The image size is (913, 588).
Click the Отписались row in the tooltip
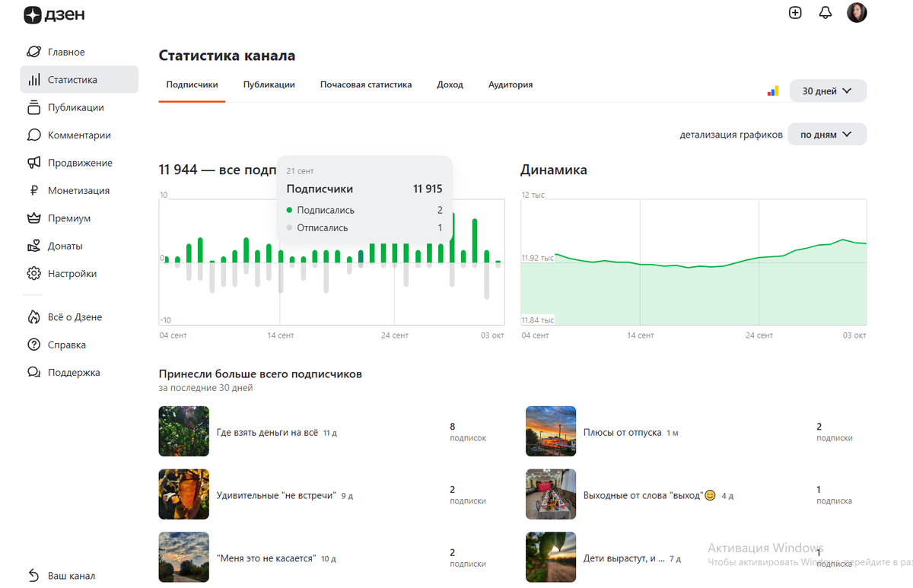click(x=364, y=227)
